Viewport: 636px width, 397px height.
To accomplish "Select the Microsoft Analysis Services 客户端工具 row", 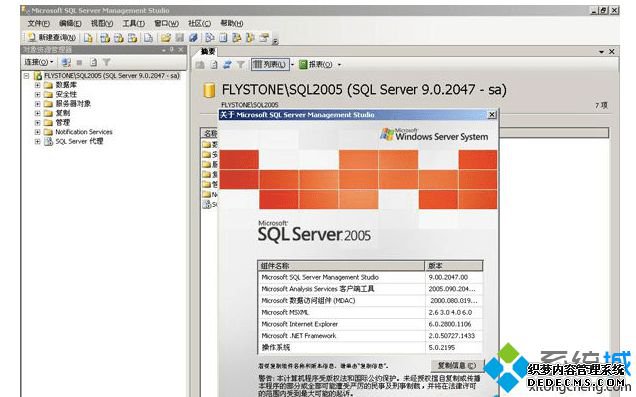I will pos(370,289).
